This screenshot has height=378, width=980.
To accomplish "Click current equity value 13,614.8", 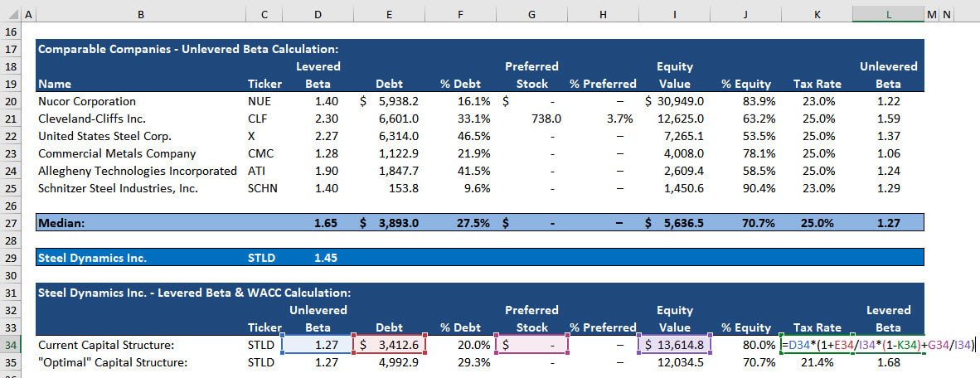I will 674,344.
